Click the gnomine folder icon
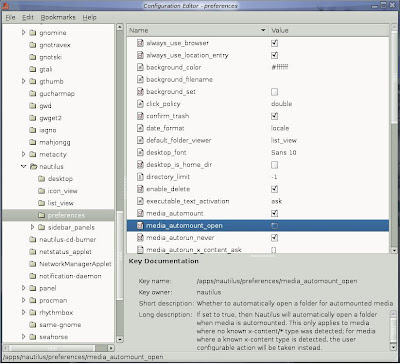This screenshot has width=400, height=364. pyautogui.click(x=32, y=33)
